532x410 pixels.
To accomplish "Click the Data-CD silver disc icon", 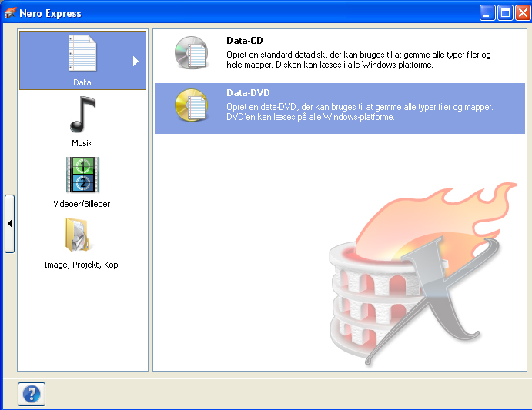I will (x=192, y=53).
